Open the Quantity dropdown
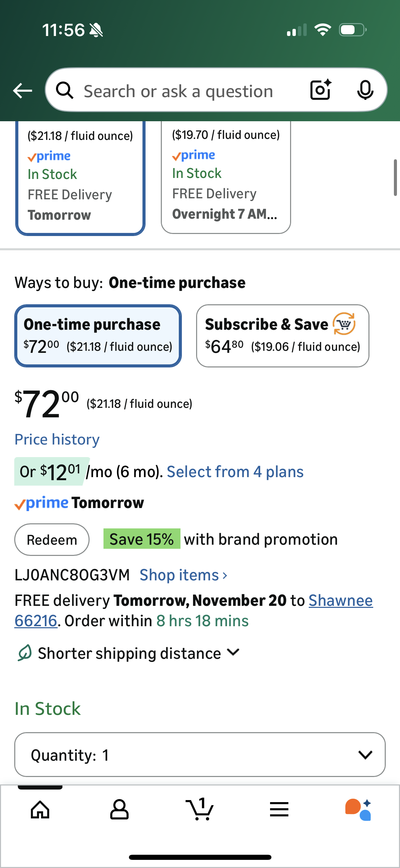This screenshot has height=868, width=400. click(x=200, y=755)
